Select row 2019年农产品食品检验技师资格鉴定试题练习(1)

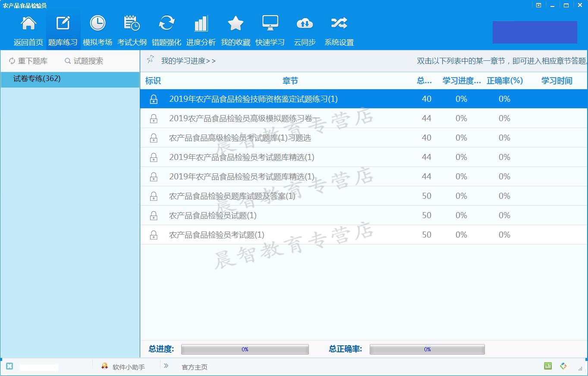click(364, 99)
